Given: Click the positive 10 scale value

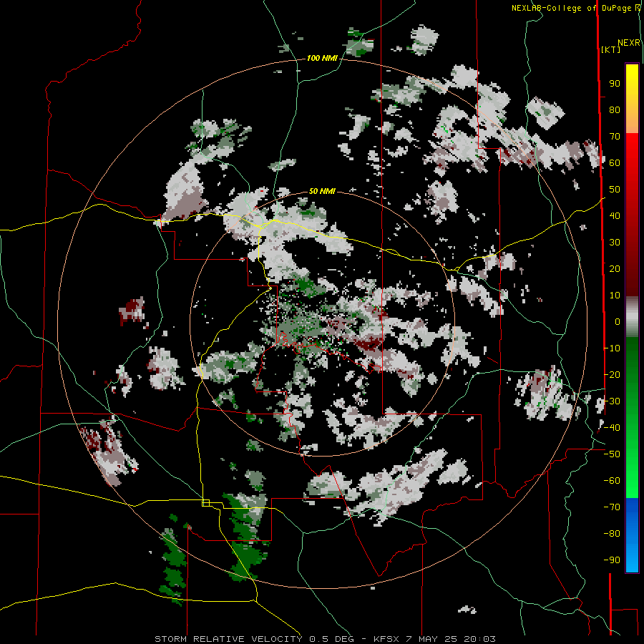Looking at the screenshot, I should pyautogui.click(x=615, y=296).
